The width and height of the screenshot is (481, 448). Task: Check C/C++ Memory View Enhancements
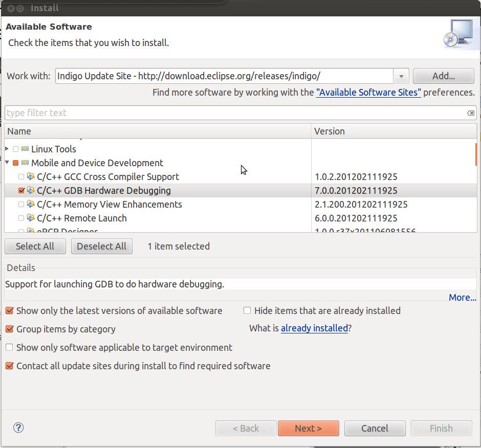pos(21,204)
